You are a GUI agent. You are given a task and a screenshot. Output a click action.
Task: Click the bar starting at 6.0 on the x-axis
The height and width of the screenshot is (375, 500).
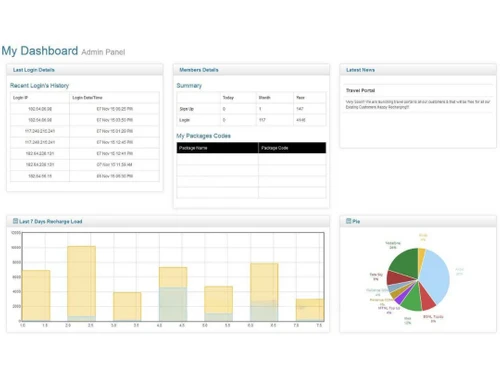click(x=264, y=292)
